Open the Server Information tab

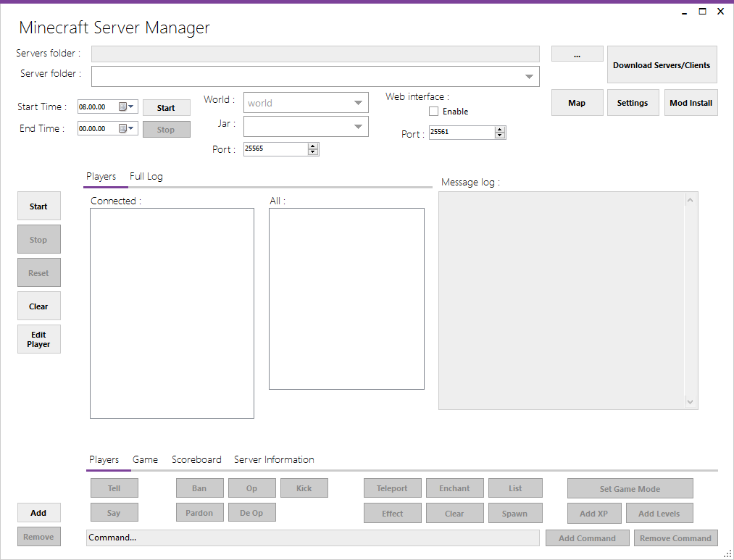(x=274, y=459)
